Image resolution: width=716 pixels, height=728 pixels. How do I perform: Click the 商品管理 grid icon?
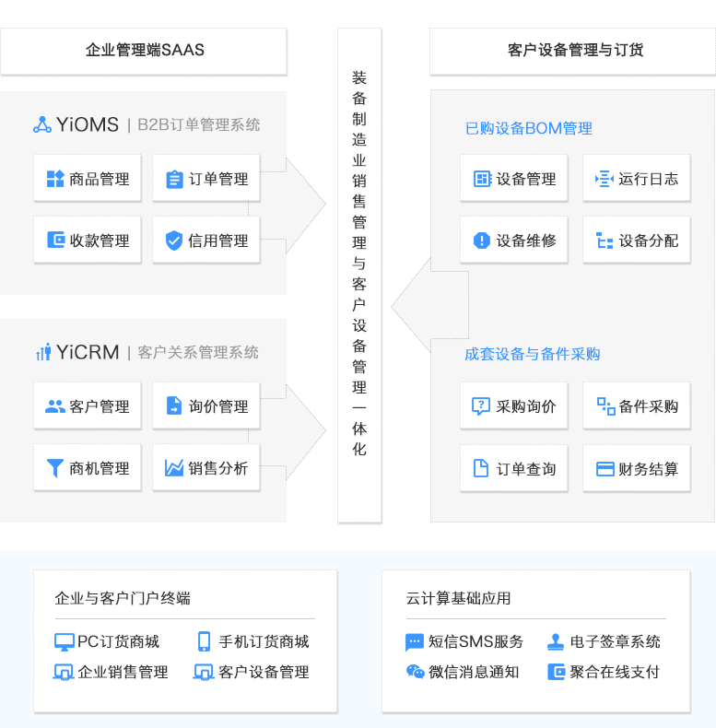[x=55, y=179]
